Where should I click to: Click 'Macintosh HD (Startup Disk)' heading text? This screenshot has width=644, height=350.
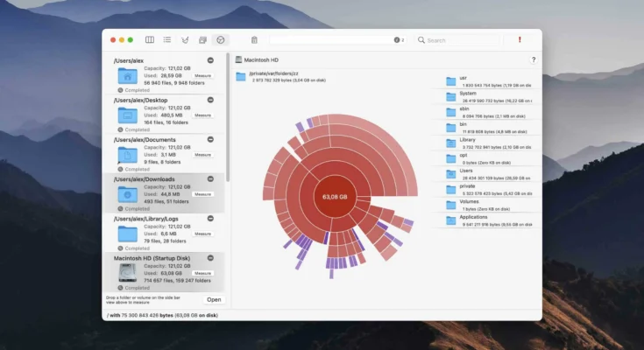tap(152, 258)
